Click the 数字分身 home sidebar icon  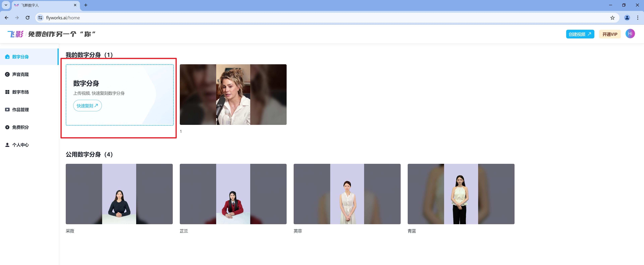[x=7, y=57]
